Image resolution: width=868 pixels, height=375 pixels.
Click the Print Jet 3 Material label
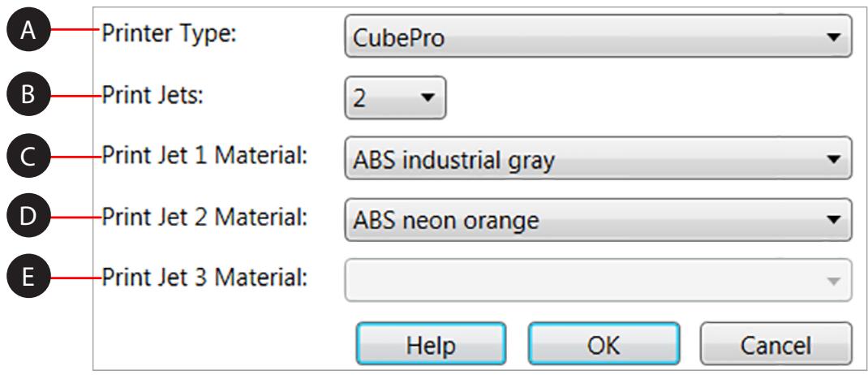[204, 278]
